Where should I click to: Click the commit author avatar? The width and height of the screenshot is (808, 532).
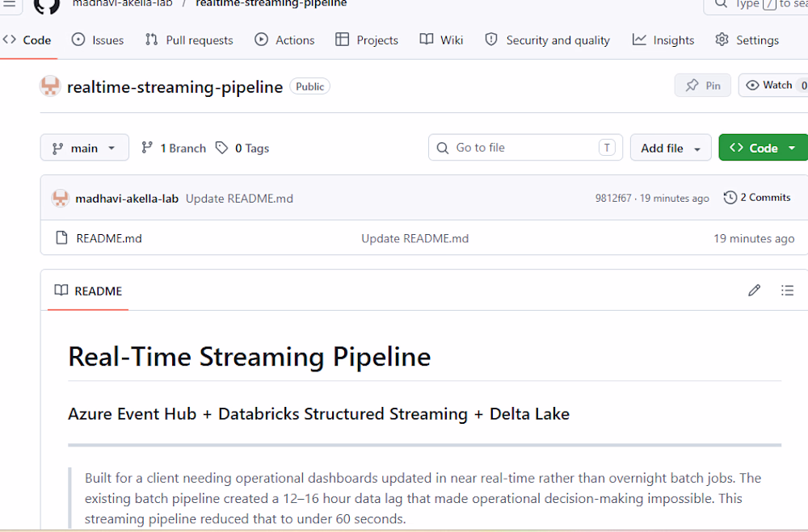[61, 199]
